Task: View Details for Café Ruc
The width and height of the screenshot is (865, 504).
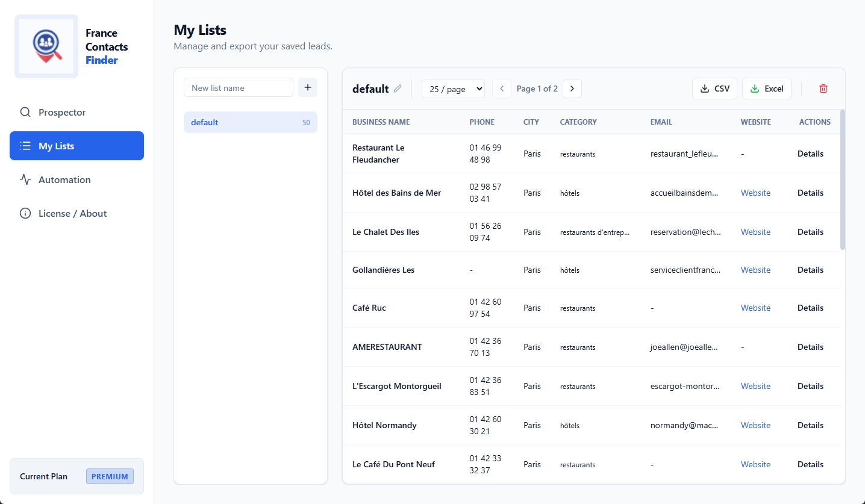Action: point(810,308)
